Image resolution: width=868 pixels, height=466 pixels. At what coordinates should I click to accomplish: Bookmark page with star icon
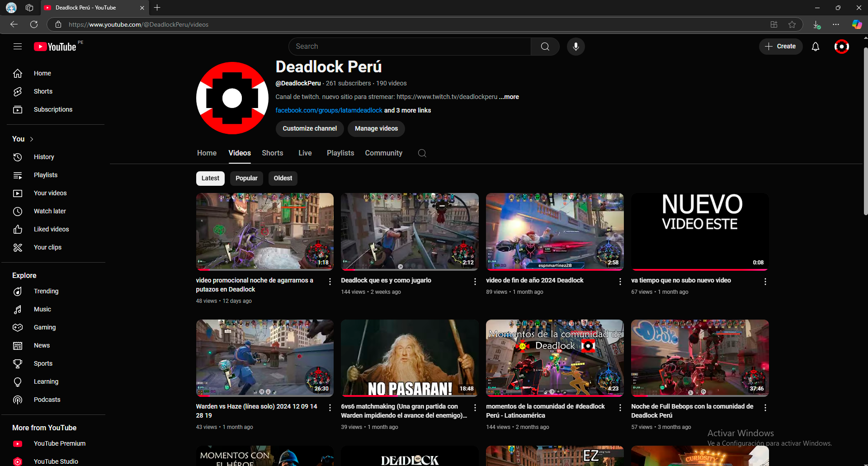tap(792, 24)
